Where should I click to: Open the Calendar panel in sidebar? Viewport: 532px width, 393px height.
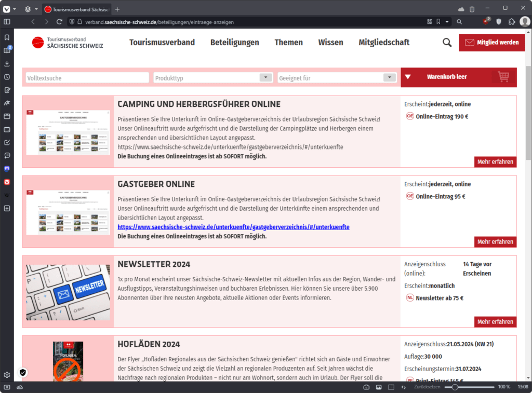pos(7,130)
